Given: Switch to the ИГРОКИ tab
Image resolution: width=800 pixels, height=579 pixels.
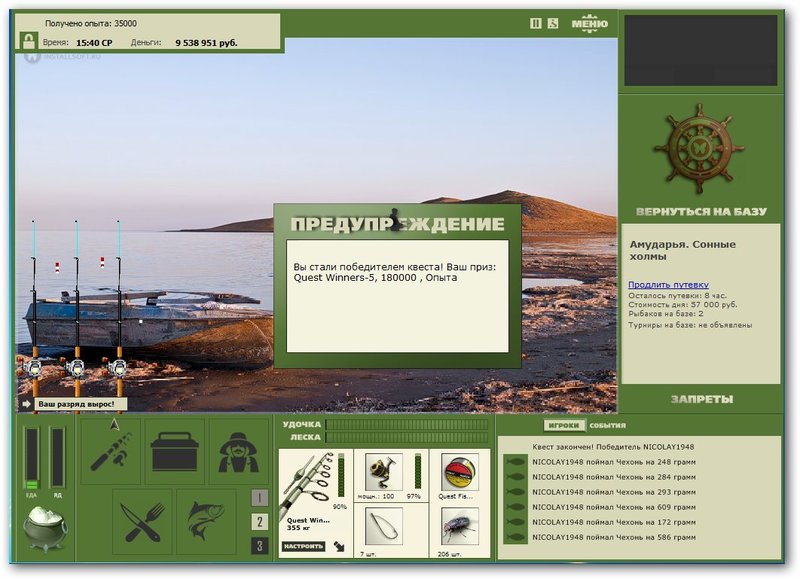Looking at the screenshot, I should click(564, 425).
